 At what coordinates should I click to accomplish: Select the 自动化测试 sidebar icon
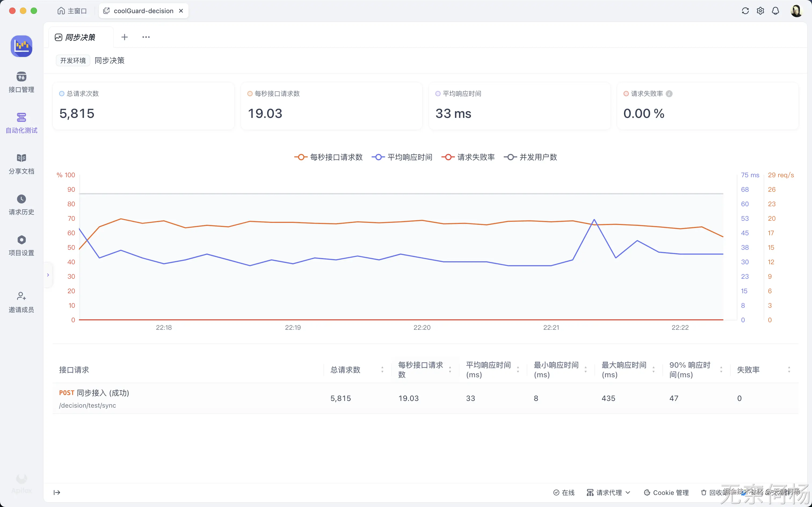pyautogui.click(x=21, y=118)
